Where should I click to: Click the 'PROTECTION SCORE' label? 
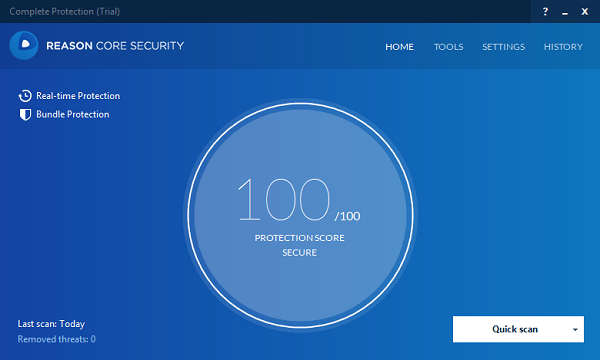coord(300,238)
